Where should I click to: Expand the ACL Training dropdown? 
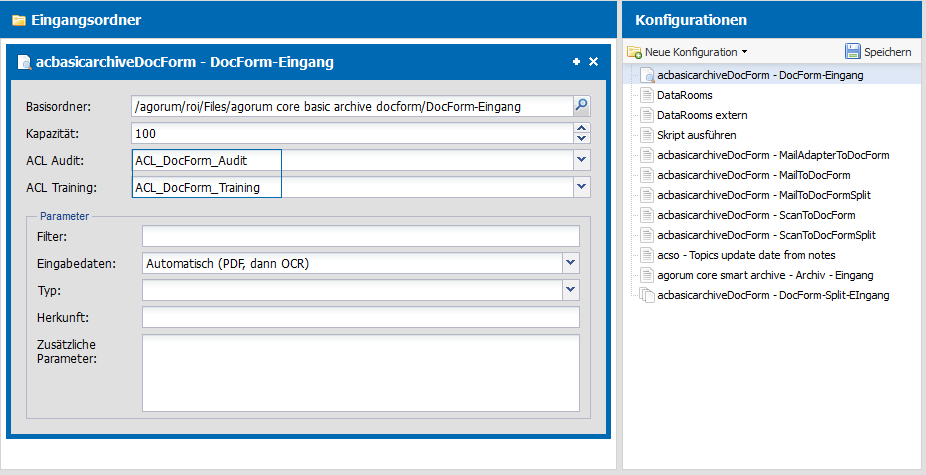pos(582,187)
